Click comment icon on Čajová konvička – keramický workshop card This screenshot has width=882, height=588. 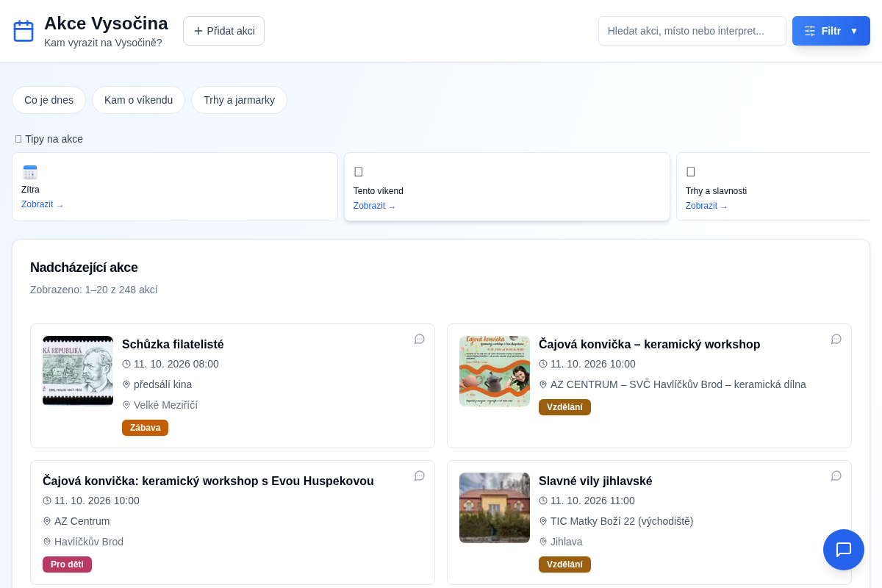tap(836, 339)
